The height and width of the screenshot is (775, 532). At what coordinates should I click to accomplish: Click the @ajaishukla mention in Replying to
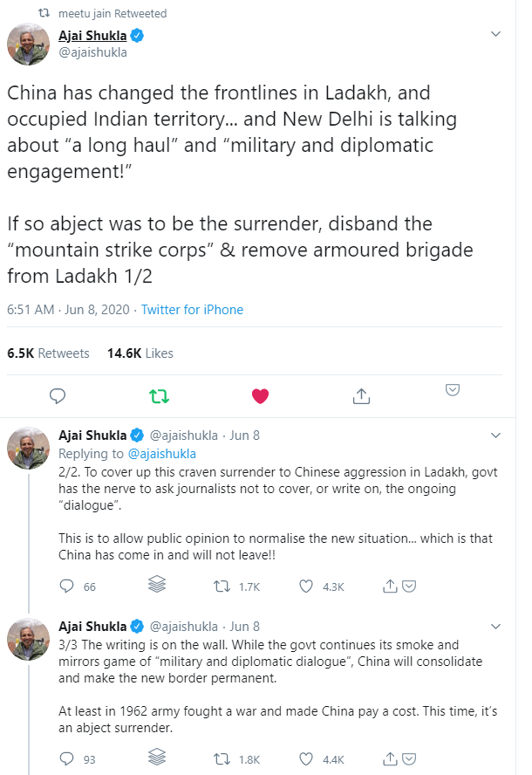pos(161,454)
